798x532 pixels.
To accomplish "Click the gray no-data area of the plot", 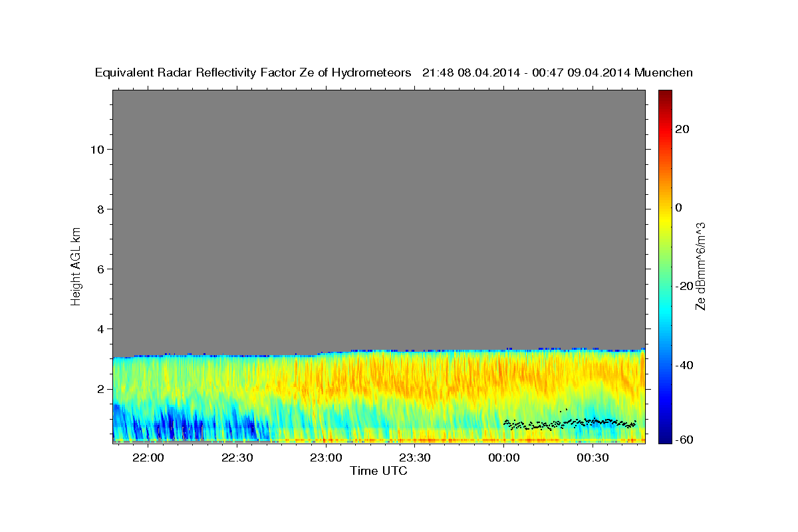I will [378, 219].
